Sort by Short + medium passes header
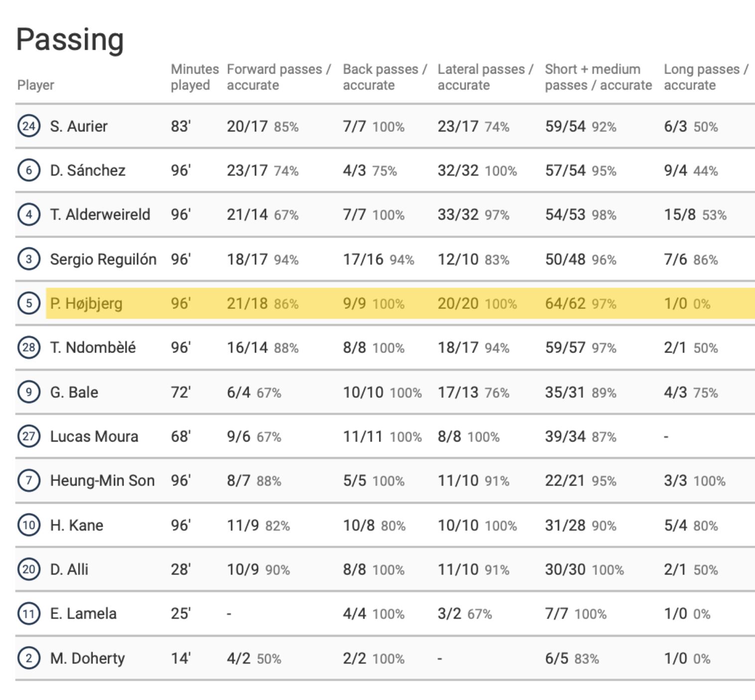This screenshot has width=755, height=700. click(x=598, y=77)
